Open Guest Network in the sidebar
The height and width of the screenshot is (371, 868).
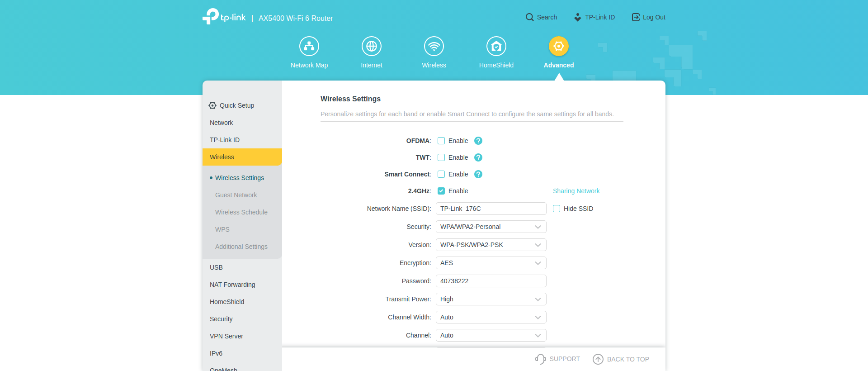(236, 195)
